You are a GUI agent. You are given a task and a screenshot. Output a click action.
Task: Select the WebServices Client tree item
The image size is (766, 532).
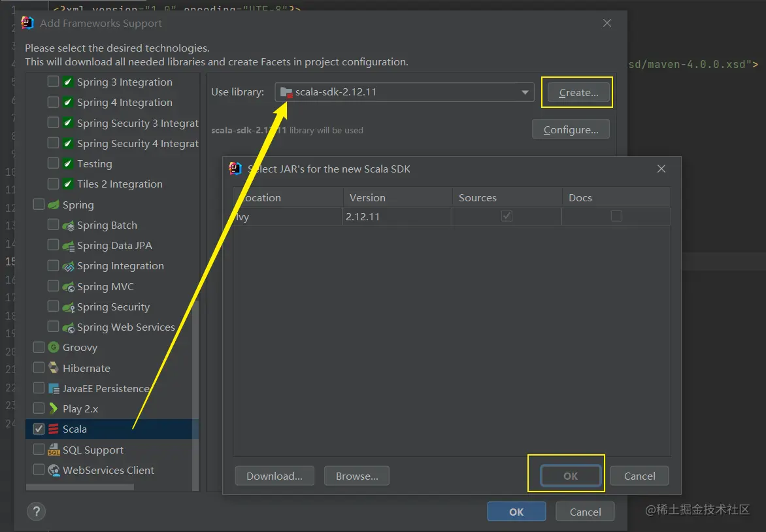[x=108, y=470]
